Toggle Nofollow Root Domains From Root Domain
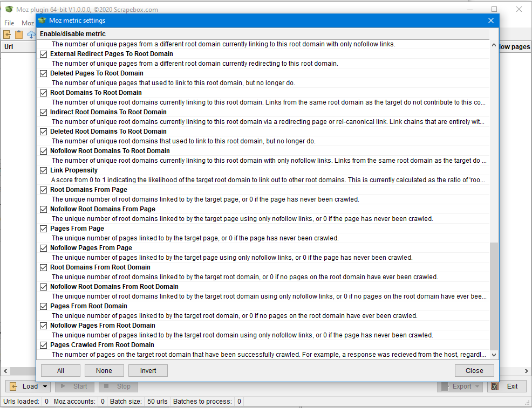 coord(43,287)
